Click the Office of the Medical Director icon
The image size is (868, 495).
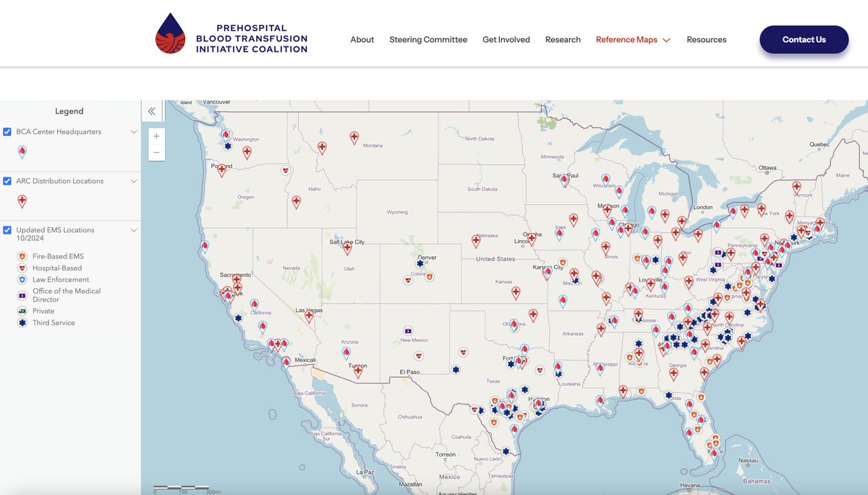click(x=22, y=295)
